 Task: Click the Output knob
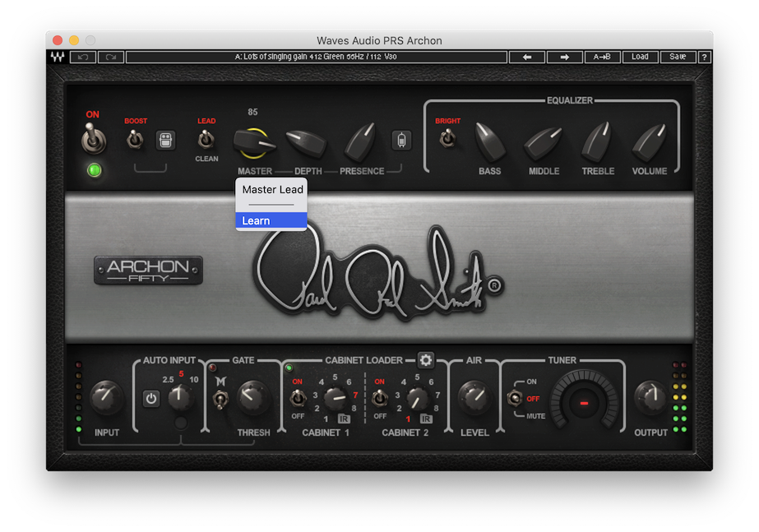coord(650,398)
